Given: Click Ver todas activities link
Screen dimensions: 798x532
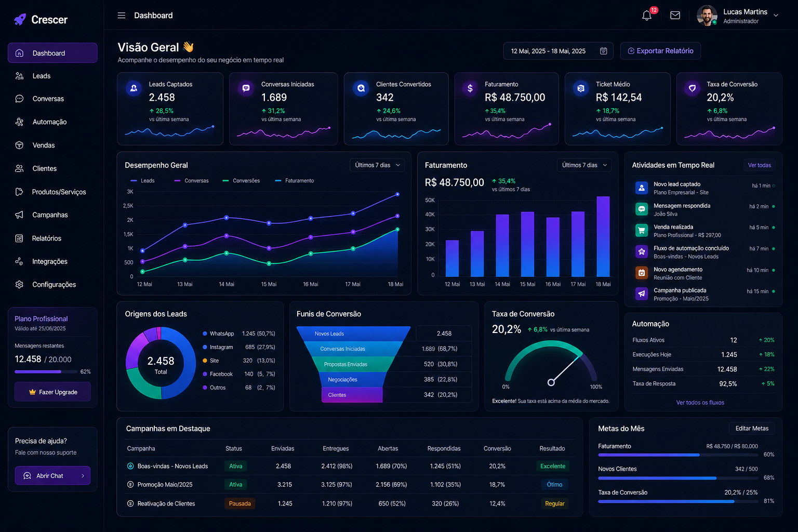Looking at the screenshot, I should [x=759, y=165].
